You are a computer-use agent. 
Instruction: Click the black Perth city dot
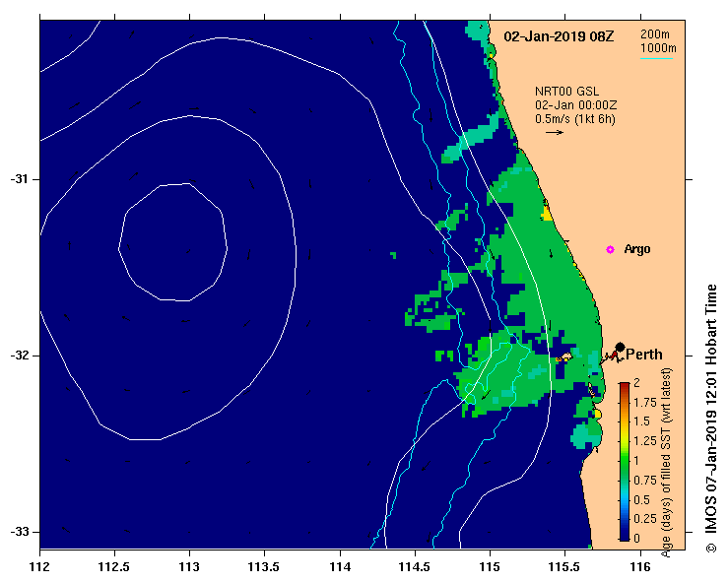[x=620, y=348]
